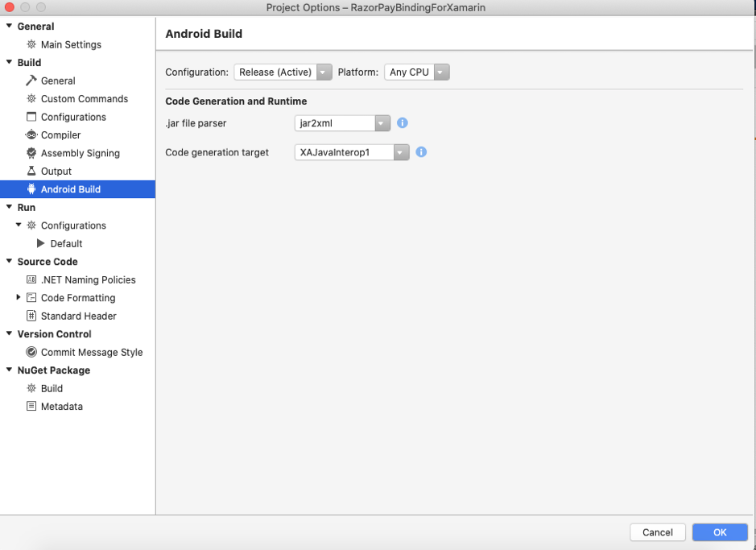Select Main Settings in the sidebar
756x550 pixels.
coord(71,44)
